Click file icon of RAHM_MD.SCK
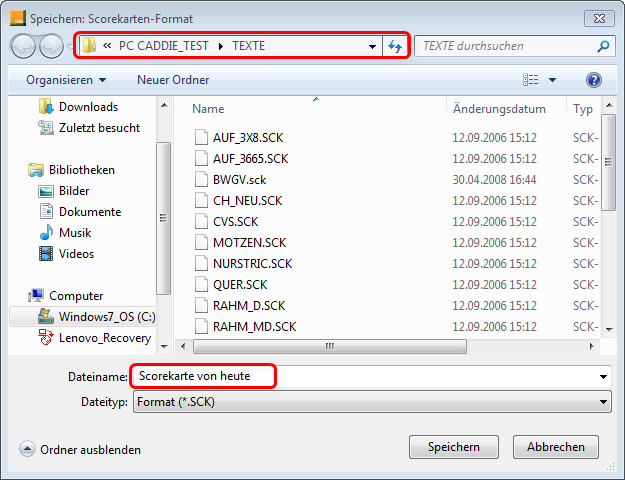 tap(201, 327)
